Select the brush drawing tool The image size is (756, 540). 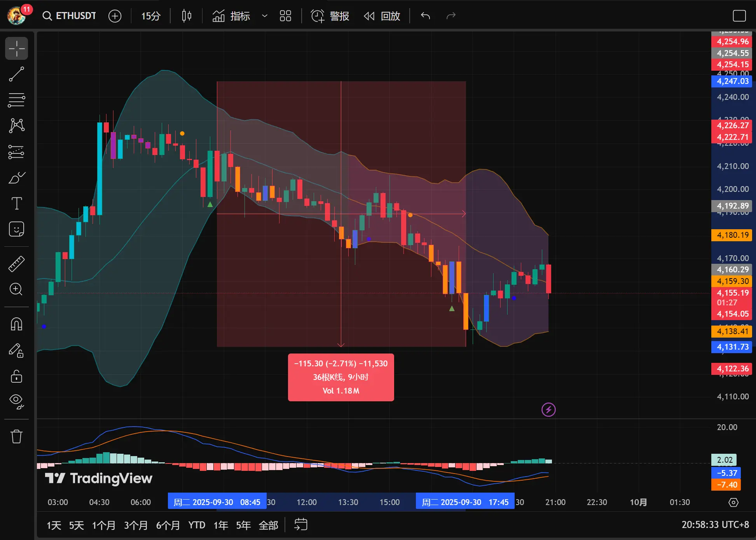[x=16, y=178]
